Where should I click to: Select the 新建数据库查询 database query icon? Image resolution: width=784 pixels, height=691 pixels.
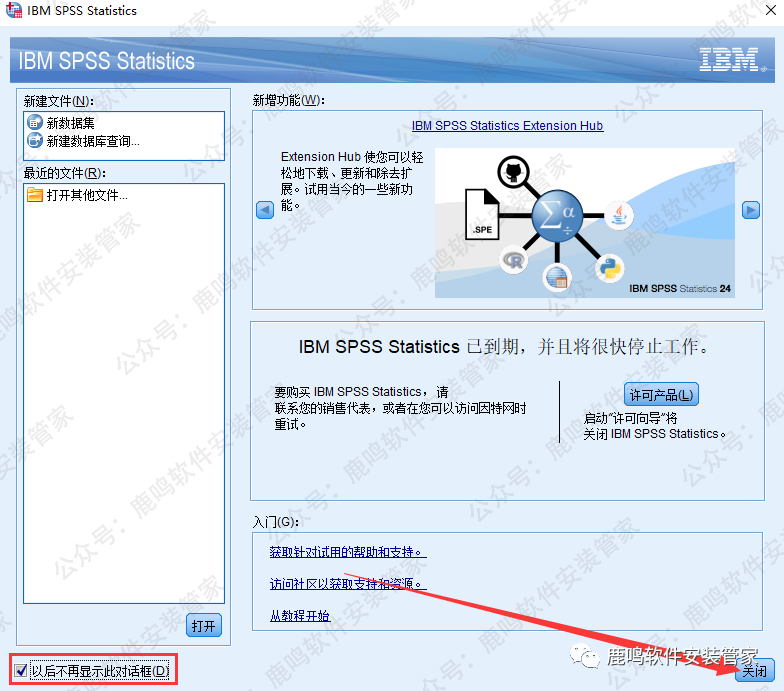(34, 140)
